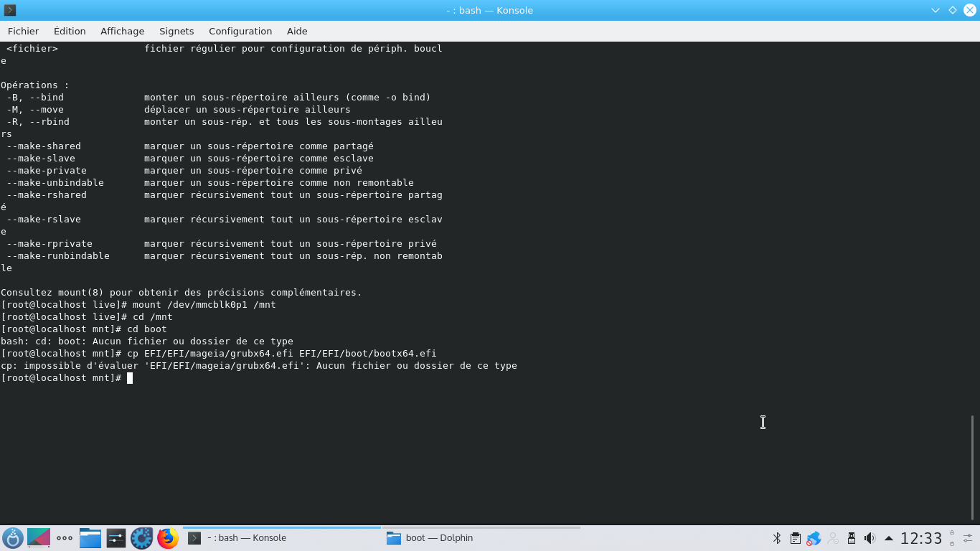Click the 'Opérations :' heading text

click(x=35, y=85)
